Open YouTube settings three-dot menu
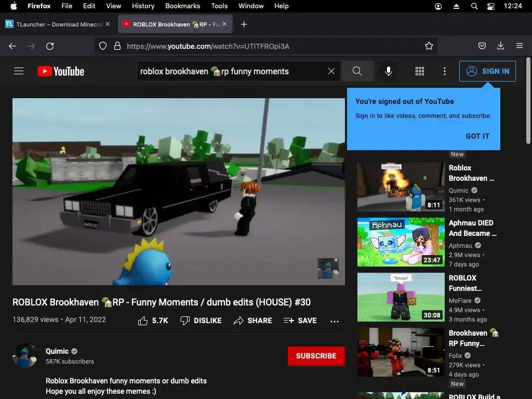The image size is (532, 399). [445, 71]
